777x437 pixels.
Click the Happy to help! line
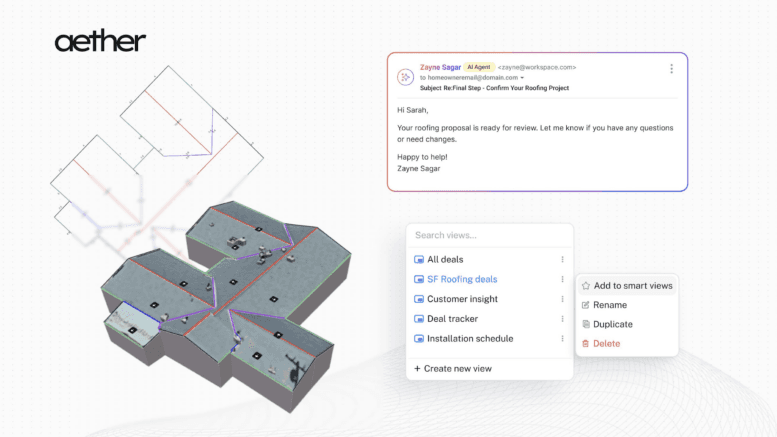(422, 157)
